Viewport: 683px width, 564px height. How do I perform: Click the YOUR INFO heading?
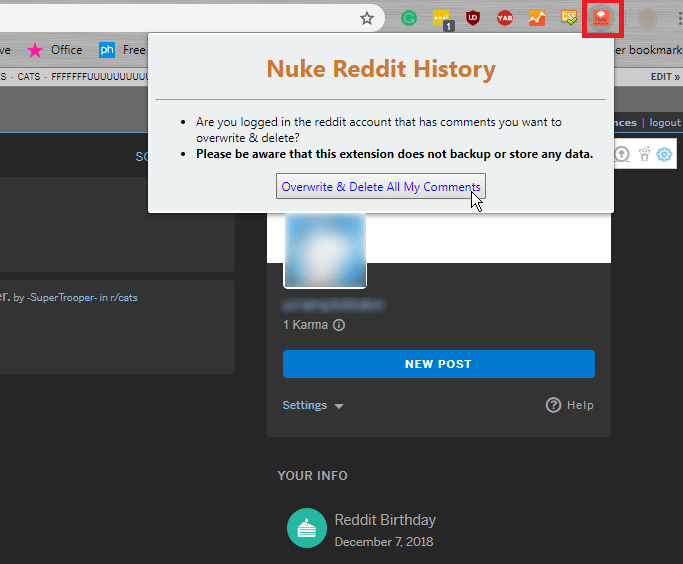click(x=313, y=476)
